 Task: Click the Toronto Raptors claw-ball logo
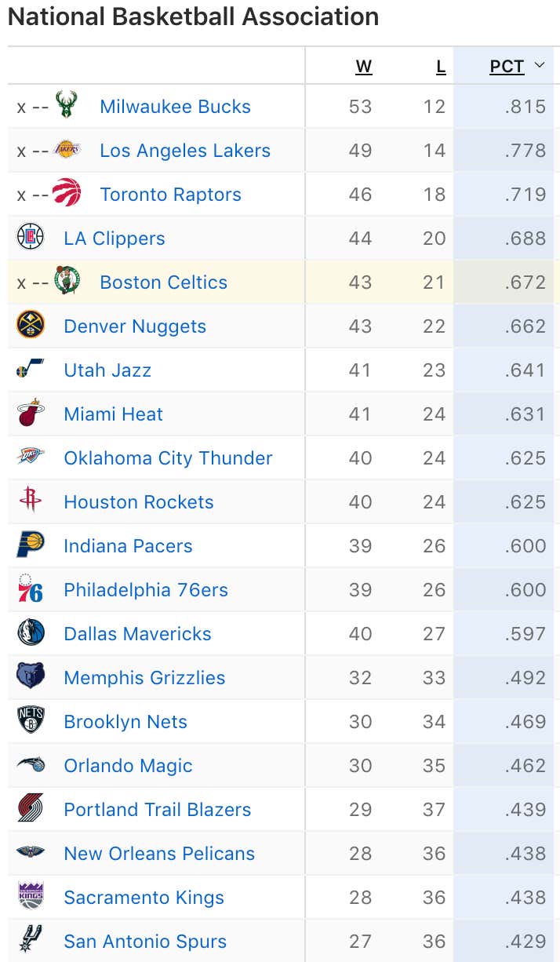67,193
